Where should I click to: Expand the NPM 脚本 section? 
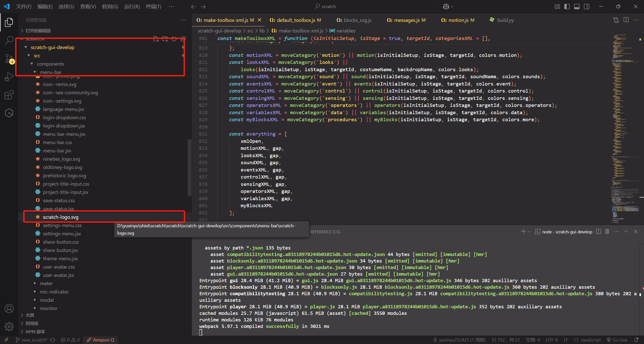pyautogui.click(x=35, y=332)
